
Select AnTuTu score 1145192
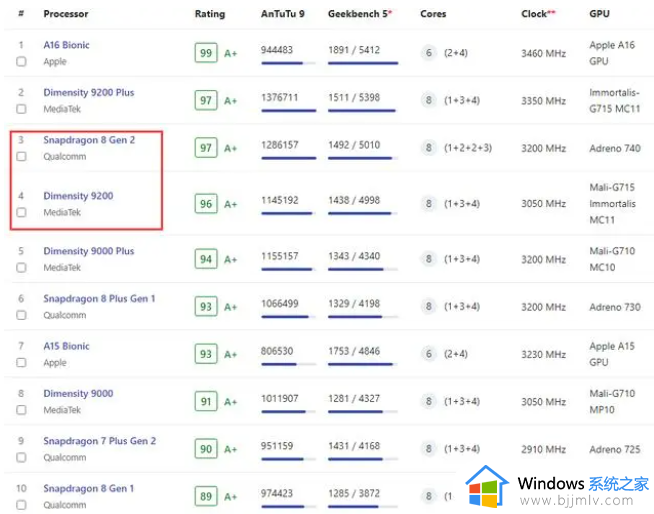coord(280,200)
